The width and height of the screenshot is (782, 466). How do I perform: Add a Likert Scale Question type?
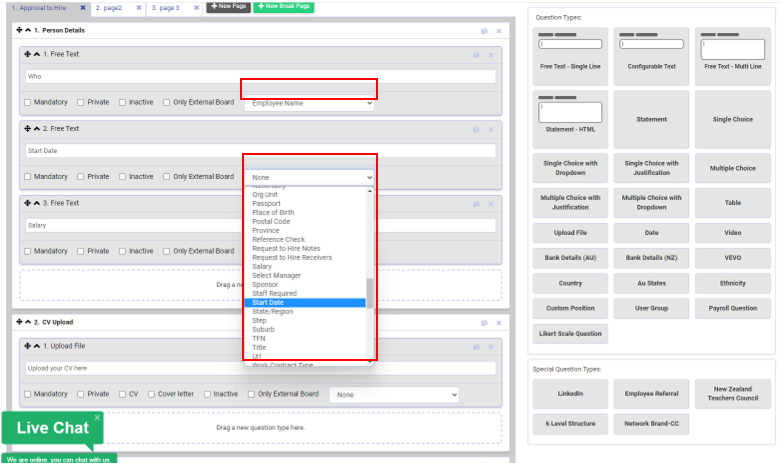[570, 333]
